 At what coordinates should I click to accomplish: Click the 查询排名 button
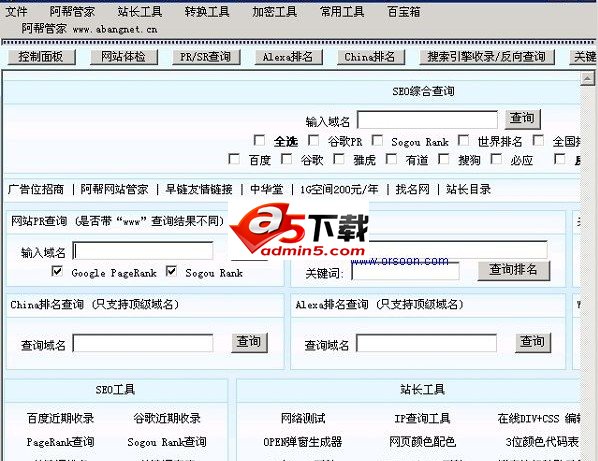click(x=513, y=271)
